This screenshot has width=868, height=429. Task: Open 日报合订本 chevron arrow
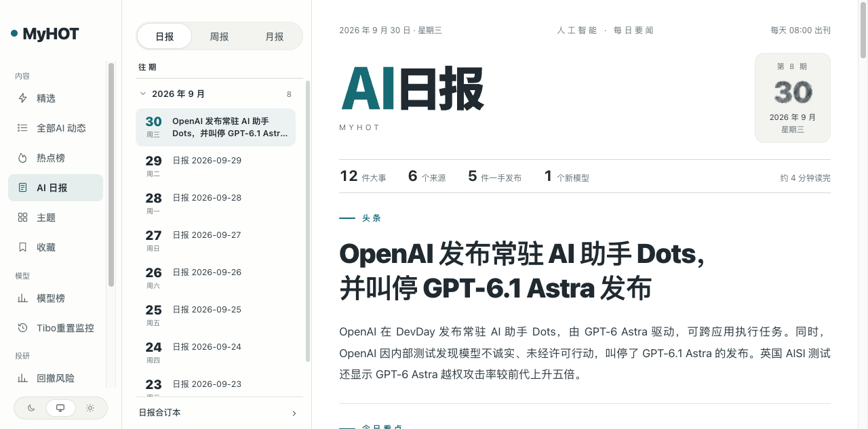[x=294, y=413]
